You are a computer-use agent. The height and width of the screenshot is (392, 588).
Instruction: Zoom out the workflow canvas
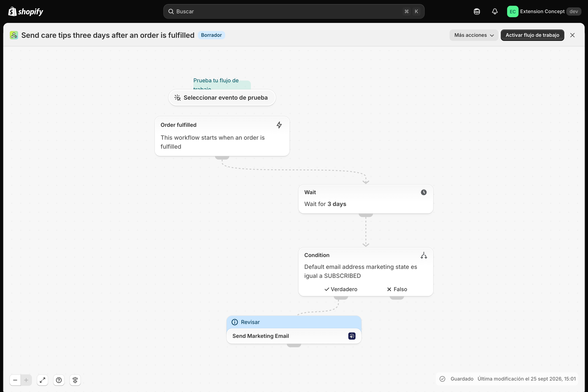tap(15, 380)
